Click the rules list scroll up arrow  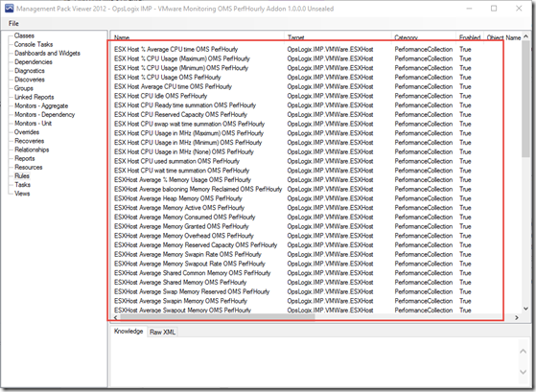525,36
